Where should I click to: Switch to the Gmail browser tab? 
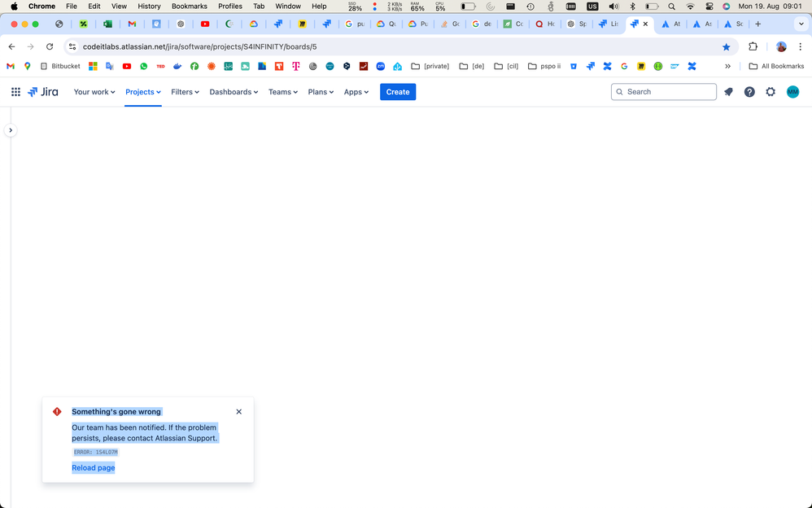point(132,24)
